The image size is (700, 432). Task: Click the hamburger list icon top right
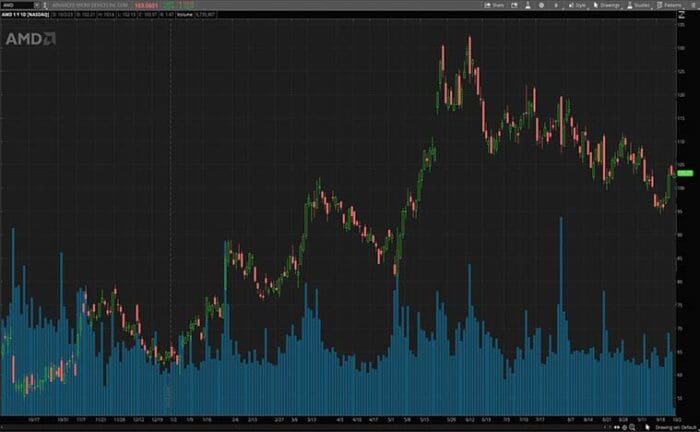(693, 5)
